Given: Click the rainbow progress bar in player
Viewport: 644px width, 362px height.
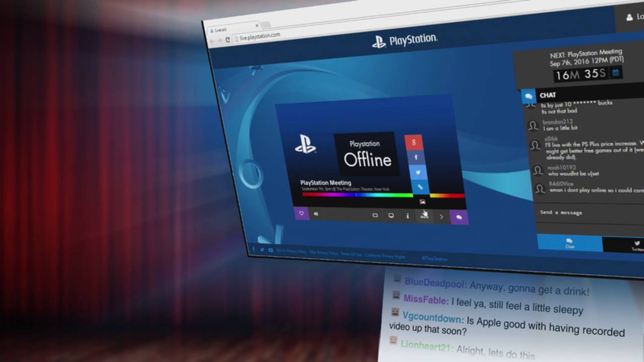Looking at the screenshot, I should pyautogui.click(x=383, y=195).
